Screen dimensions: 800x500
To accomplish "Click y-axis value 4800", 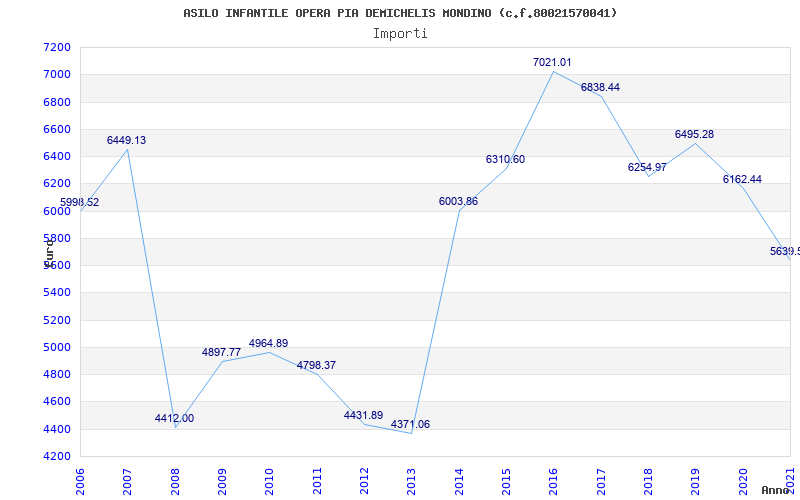I will (58, 374).
